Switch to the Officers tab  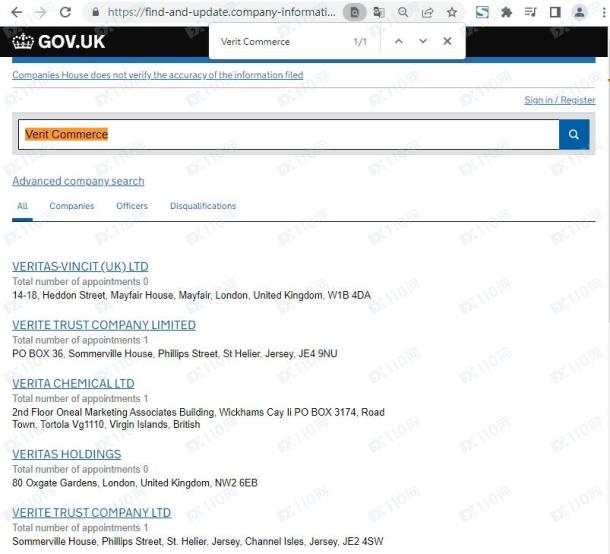[132, 206]
